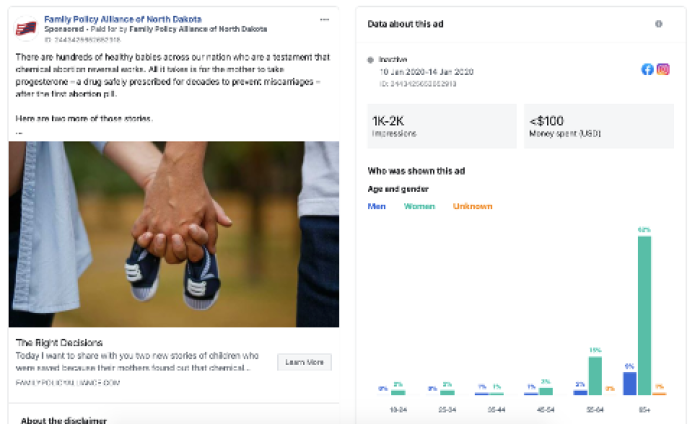Click the familypolicyalliance.com domain text

click(68, 382)
